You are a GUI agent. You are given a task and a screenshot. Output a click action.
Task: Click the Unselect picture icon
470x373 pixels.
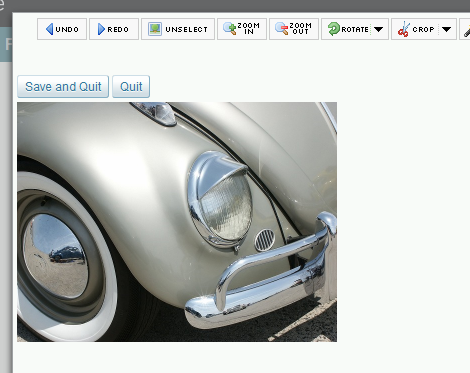pos(155,29)
